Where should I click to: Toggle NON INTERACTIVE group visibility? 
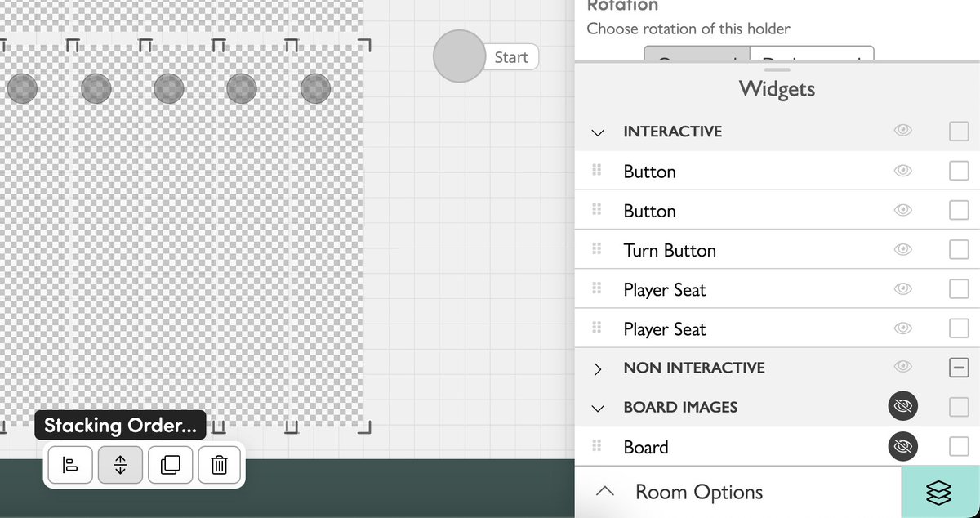click(902, 367)
